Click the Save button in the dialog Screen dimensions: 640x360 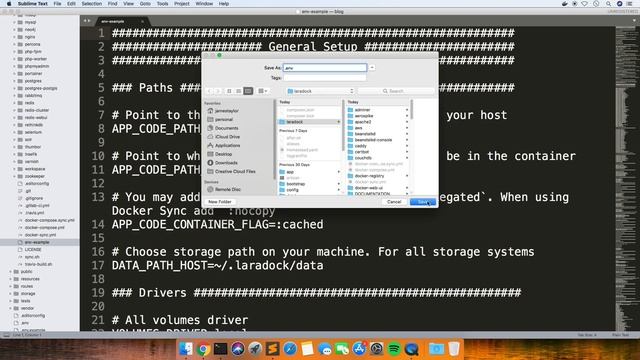tap(422, 202)
